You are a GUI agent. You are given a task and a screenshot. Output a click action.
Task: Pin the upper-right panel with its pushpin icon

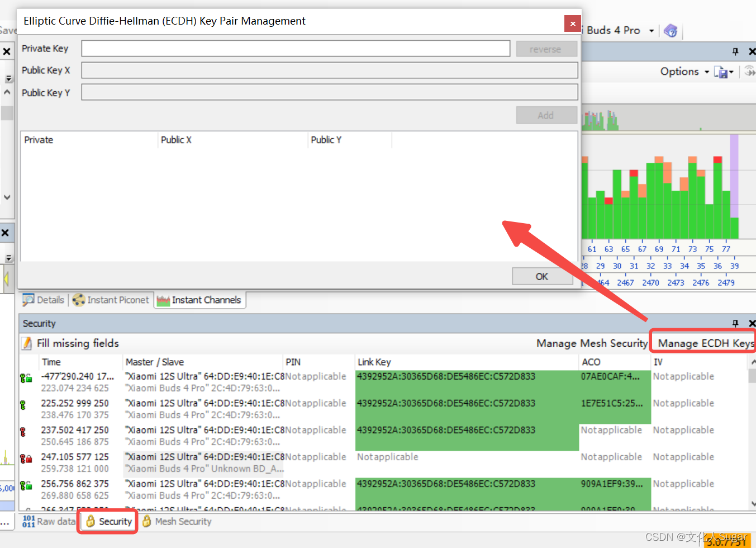pyautogui.click(x=735, y=51)
